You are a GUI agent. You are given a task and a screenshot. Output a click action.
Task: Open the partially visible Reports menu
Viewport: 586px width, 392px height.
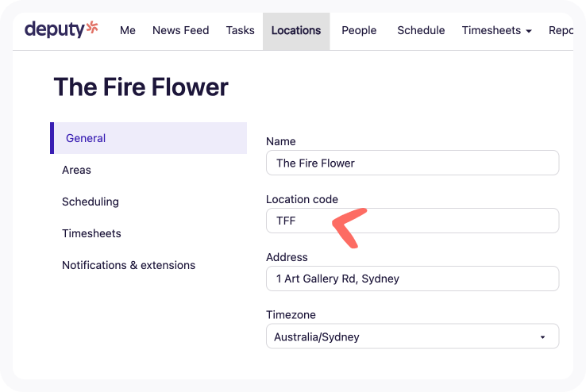pyautogui.click(x=561, y=30)
